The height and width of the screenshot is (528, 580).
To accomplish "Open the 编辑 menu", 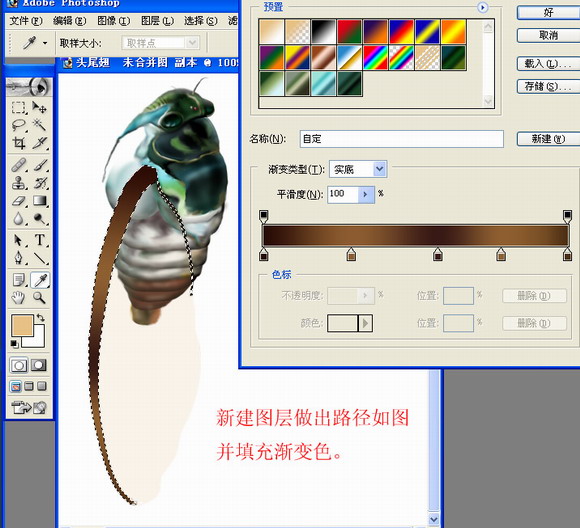I will (x=70, y=21).
